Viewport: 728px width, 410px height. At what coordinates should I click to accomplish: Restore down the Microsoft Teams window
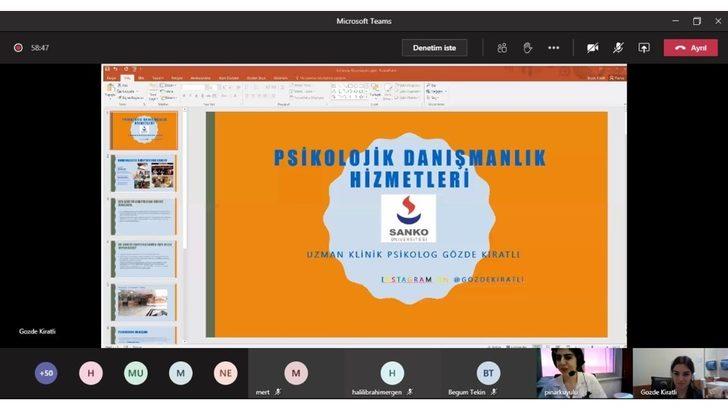click(x=697, y=21)
